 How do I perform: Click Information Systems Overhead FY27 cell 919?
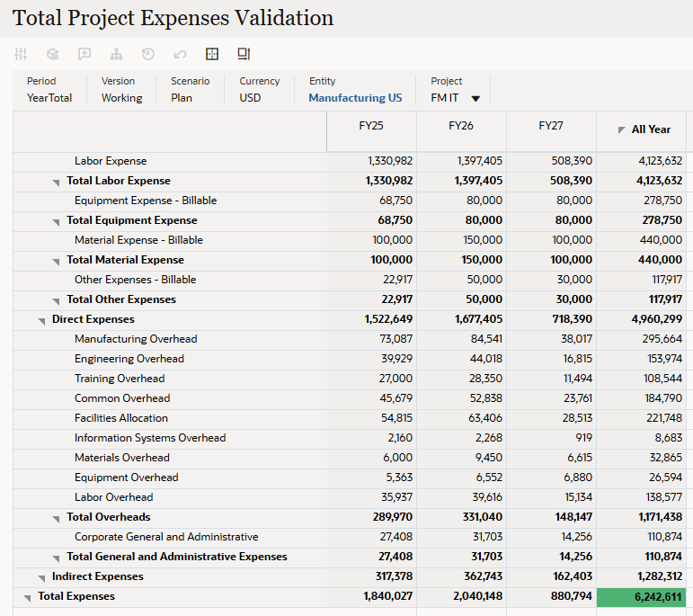point(551,438)
